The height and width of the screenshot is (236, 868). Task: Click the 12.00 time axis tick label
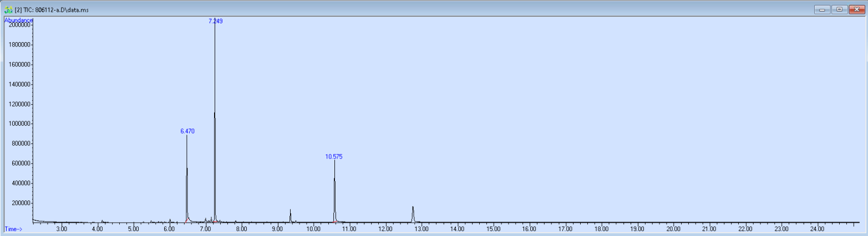point(385,229)
